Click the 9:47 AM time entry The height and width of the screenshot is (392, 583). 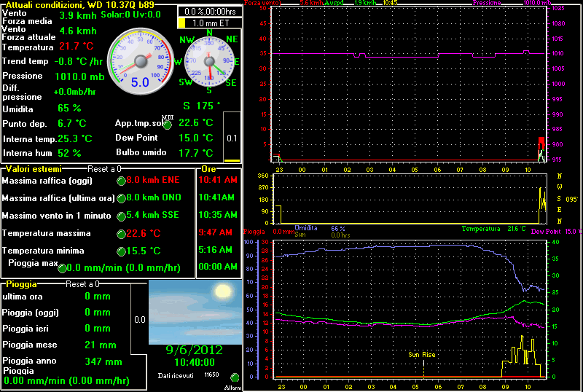point(215,232)
